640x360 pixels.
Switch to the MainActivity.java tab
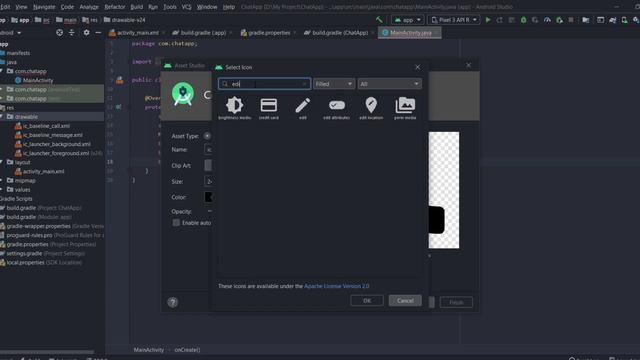pos(410,33)
